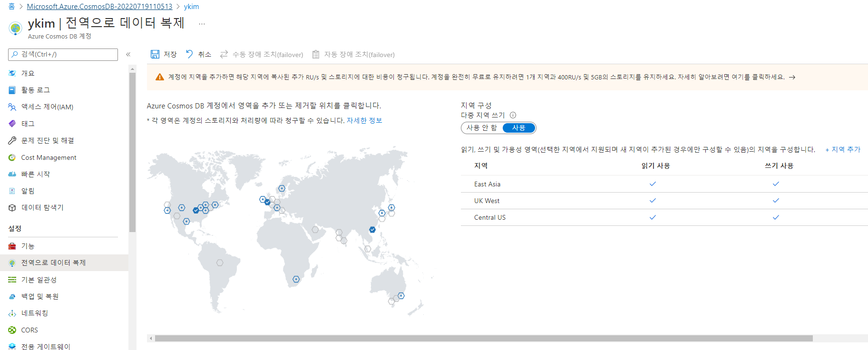
Task: Open Networking (네트워킹) icon
Action: 12,313
